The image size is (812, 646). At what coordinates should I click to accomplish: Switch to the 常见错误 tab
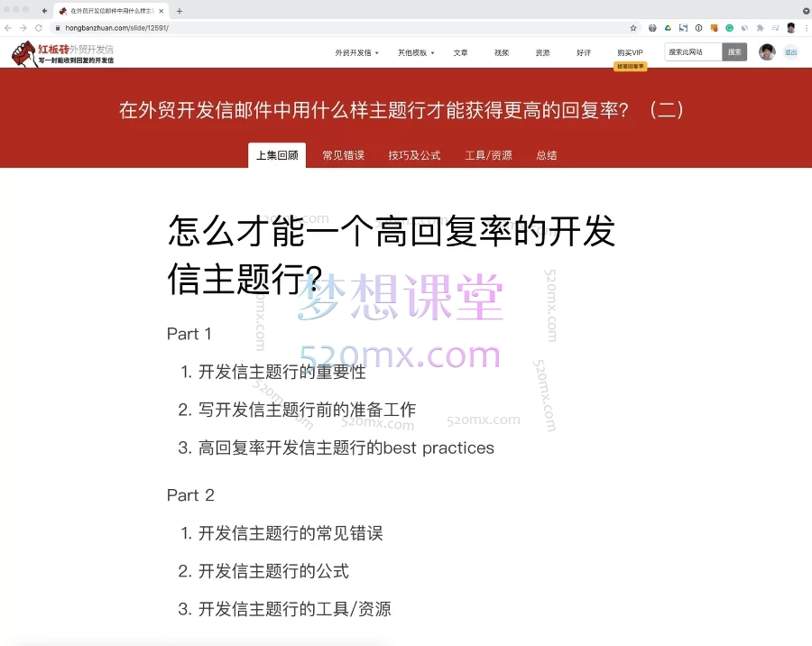click(342, 155)
